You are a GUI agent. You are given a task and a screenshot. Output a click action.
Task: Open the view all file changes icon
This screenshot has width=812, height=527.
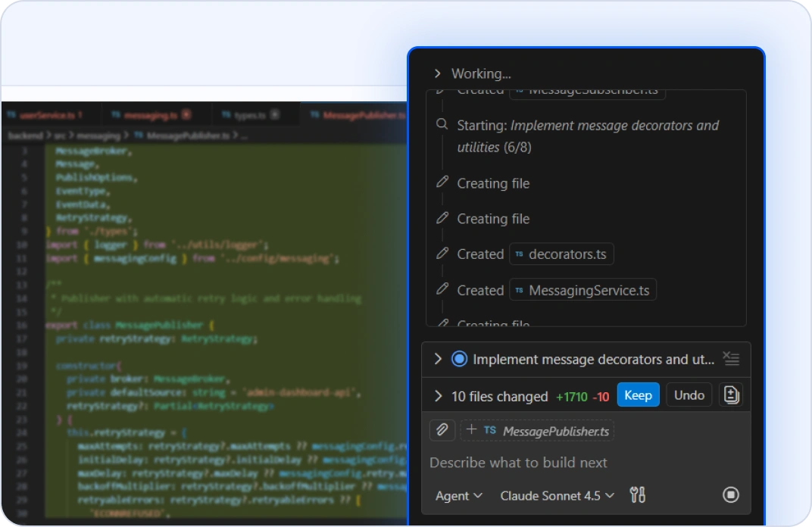731,394
